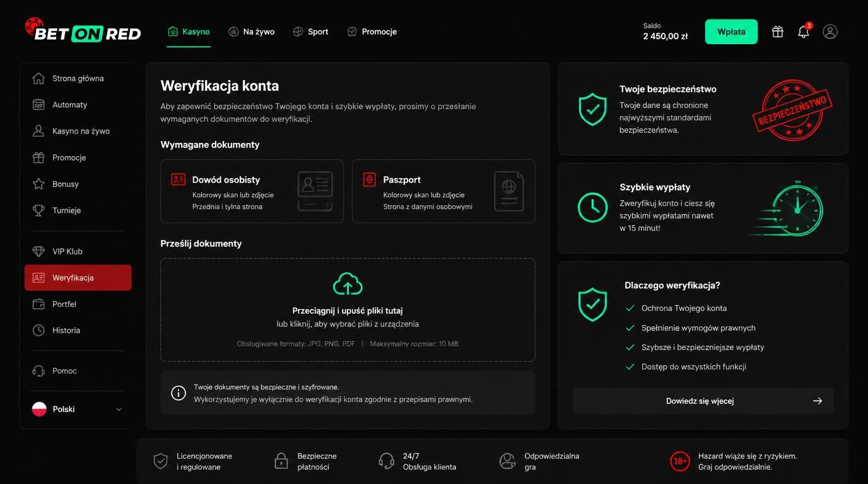This screenshot has height=484, width=868.
Task: Switch to the Na żywo tab
Action: (251, 32)
